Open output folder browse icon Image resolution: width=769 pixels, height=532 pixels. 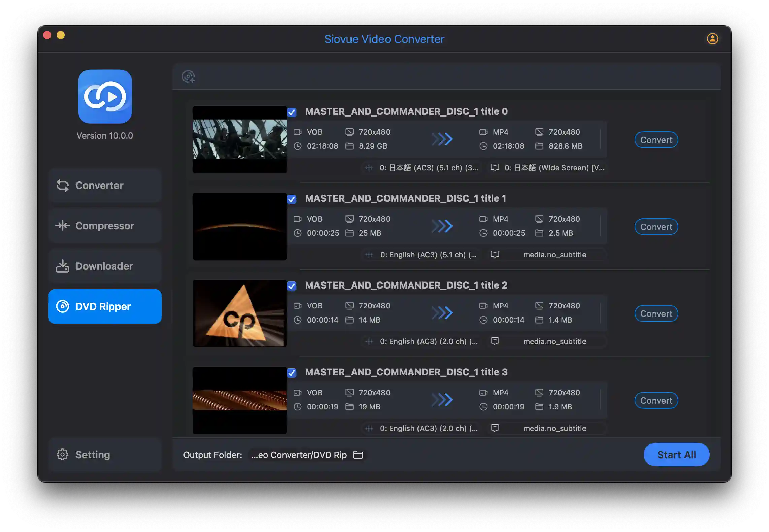pyautogui.click(x=358, y=455)
